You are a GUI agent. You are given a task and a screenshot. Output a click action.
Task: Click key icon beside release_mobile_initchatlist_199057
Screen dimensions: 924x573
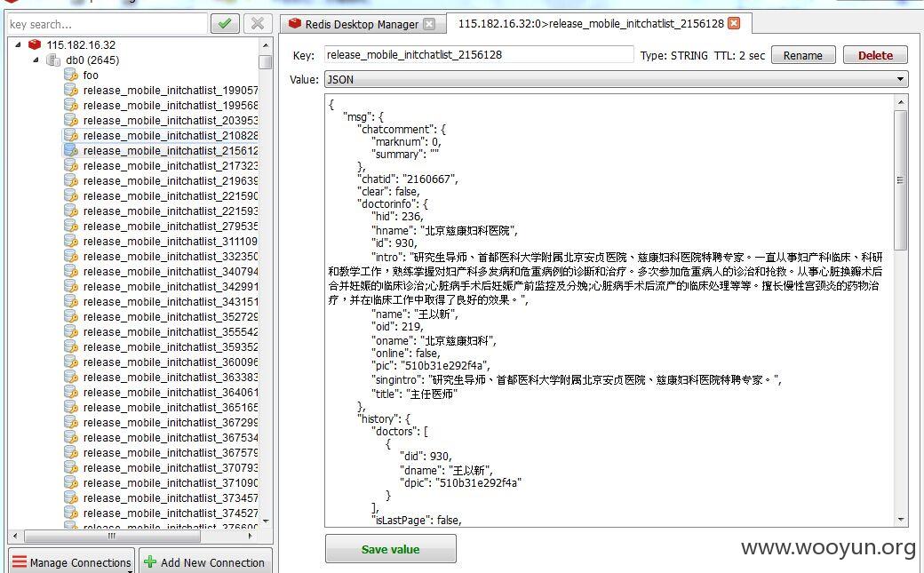[x=71, y=91]
